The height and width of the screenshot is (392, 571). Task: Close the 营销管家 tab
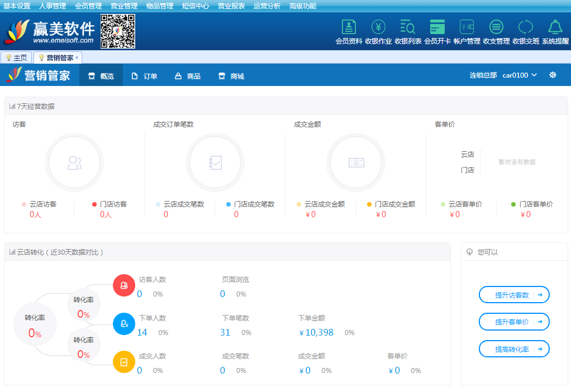77,58
